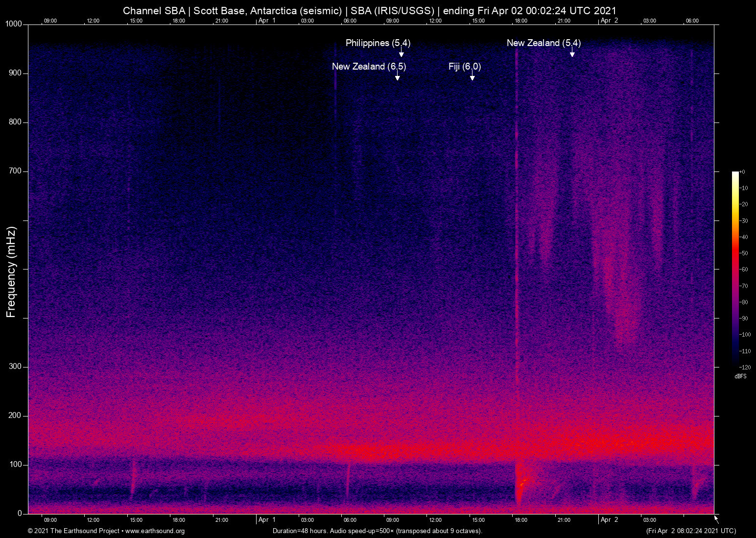This screenshot has width=756, height=538.
Task: Click the 18:00 tick on the bottom timeline
Action: (520, 520)
